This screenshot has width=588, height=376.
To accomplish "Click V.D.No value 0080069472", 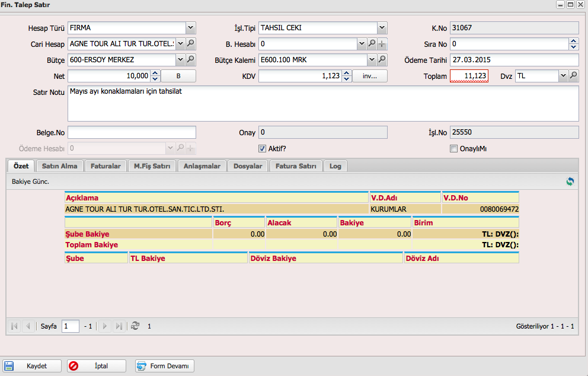I will click(499, 209).
